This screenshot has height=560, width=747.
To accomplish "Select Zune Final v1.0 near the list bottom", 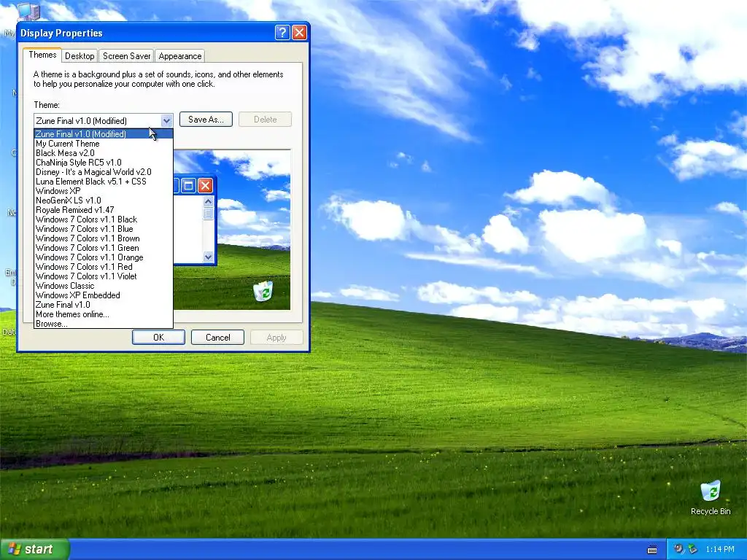I will (x=104, y=305).
